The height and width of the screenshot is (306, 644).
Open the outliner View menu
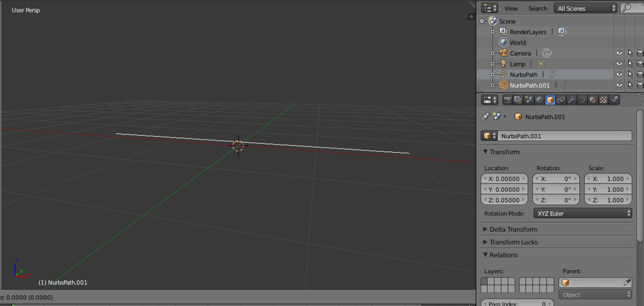pyautogui.click(x=511, y=8)
